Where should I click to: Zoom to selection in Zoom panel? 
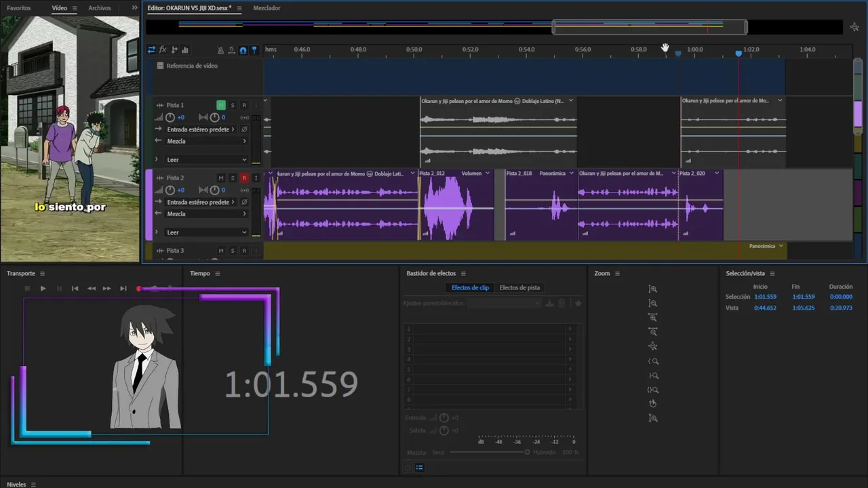click(x=653, y=390)
